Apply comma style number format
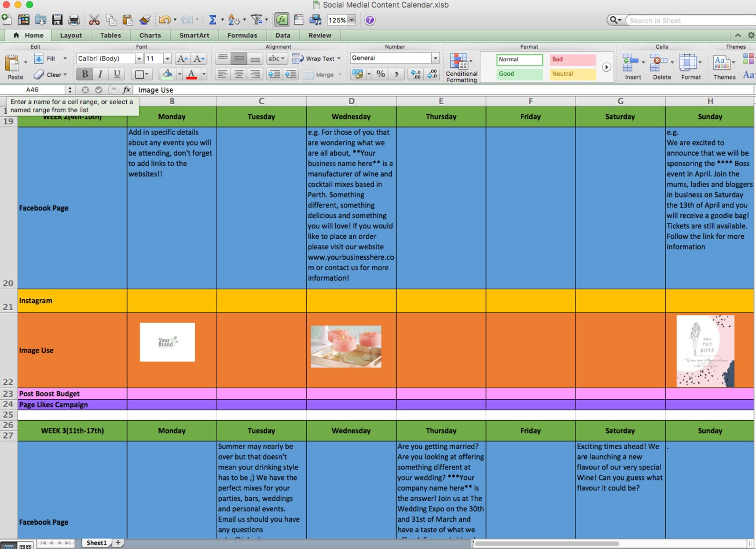The width and height of the screenshot is (756, 549). (396, 74)
